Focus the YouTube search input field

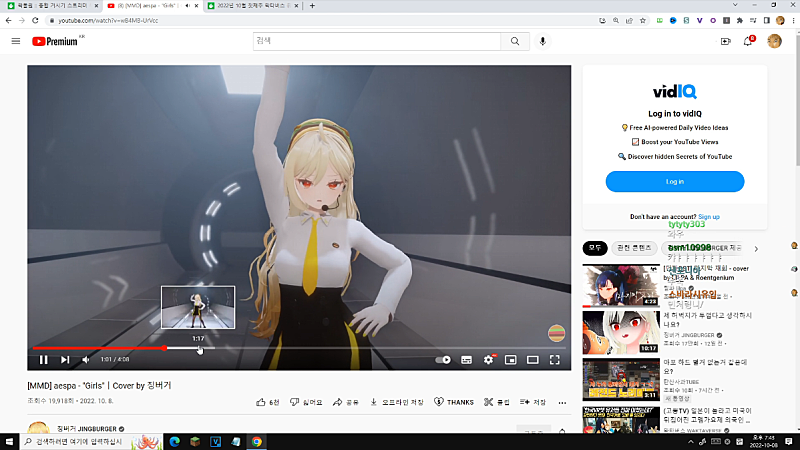coord(377,41)
